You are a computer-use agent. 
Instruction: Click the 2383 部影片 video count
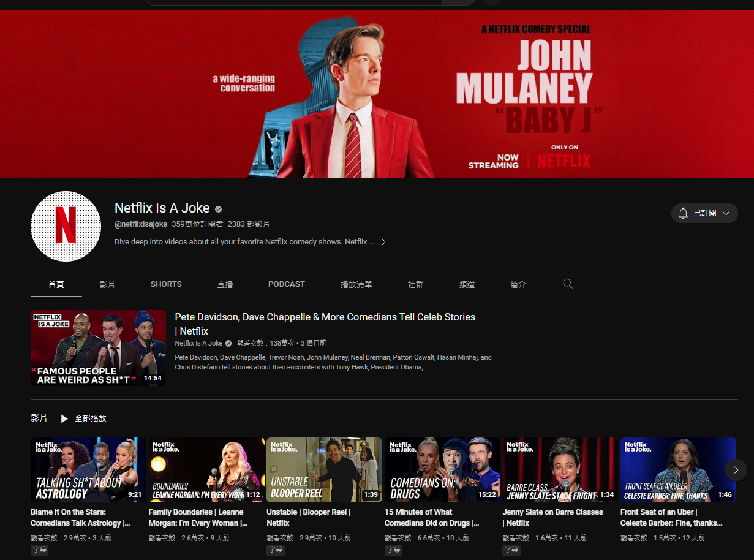[x=249, y=225]
